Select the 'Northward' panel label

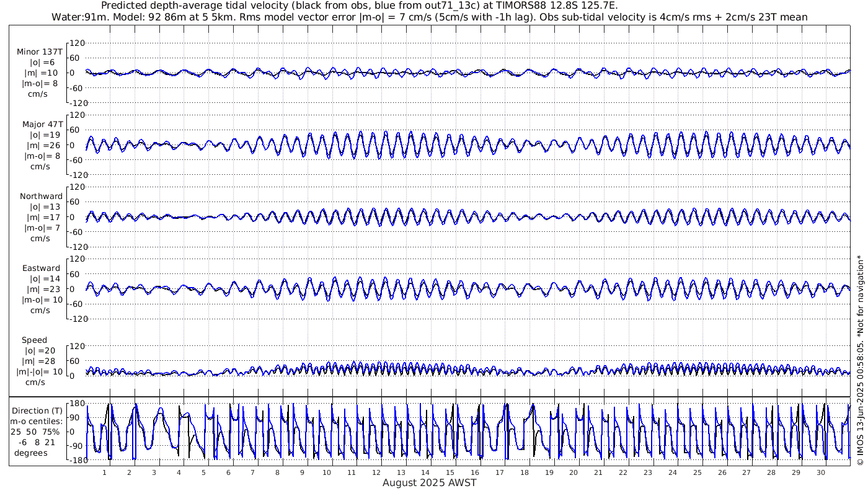[41, 196]
